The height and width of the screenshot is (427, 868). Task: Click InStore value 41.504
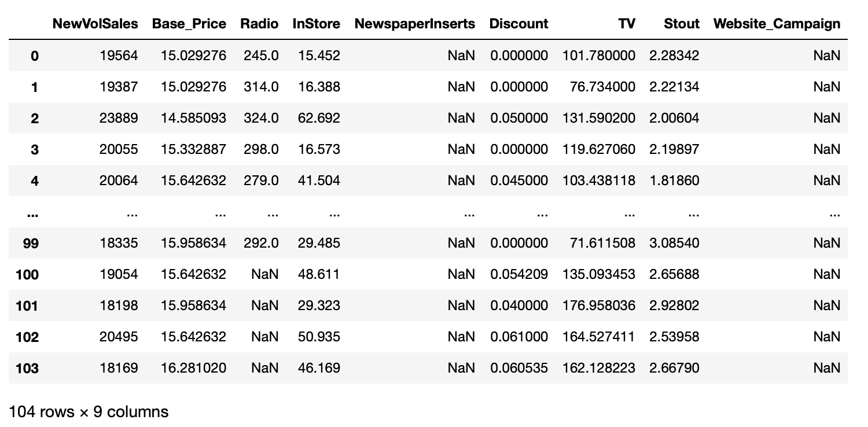pyautogui.click(x=319, y=181)
